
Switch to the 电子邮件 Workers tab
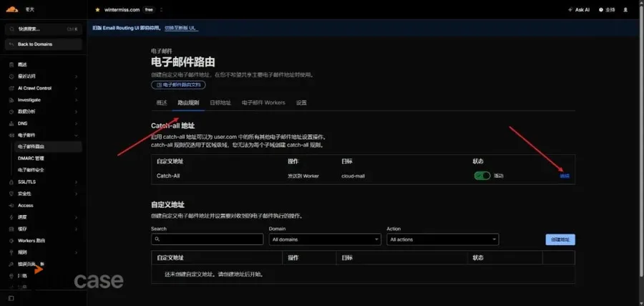(263, 102)
